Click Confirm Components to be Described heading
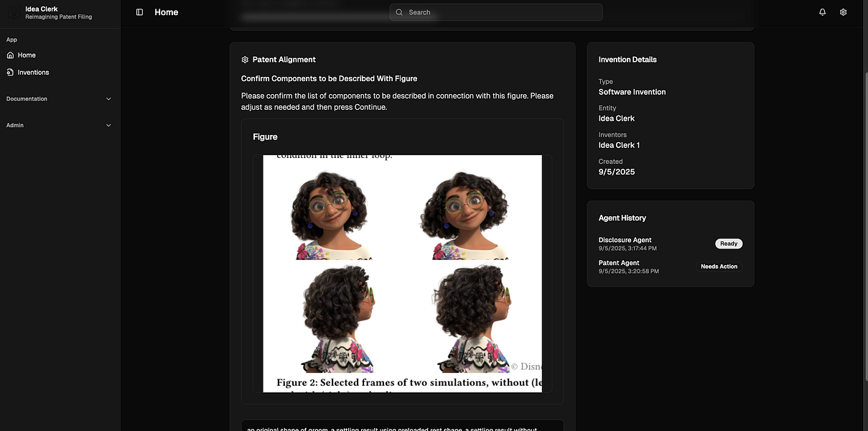868x431 pixels. pyautogui.click(x=329, y=78)
